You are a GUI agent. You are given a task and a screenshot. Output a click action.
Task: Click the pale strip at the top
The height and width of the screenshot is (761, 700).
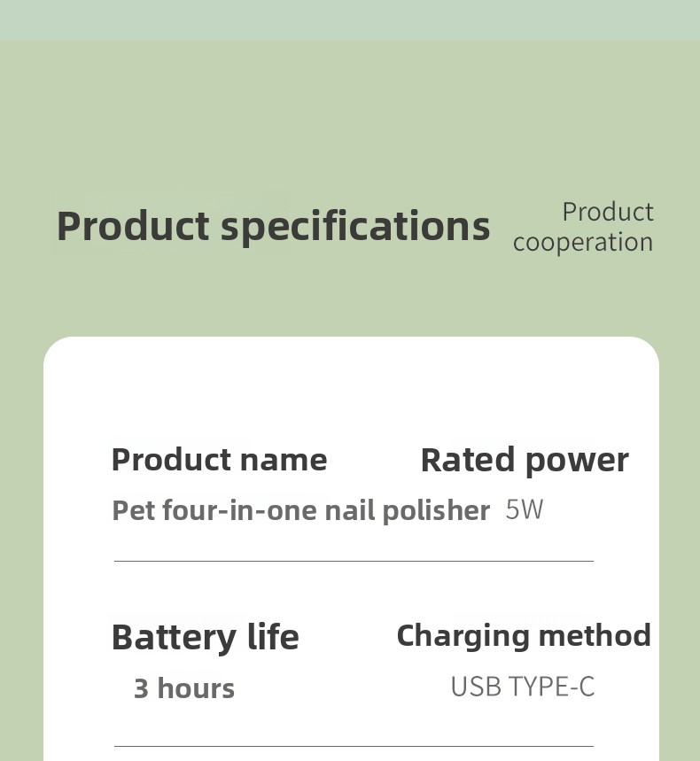pos(350,19)
